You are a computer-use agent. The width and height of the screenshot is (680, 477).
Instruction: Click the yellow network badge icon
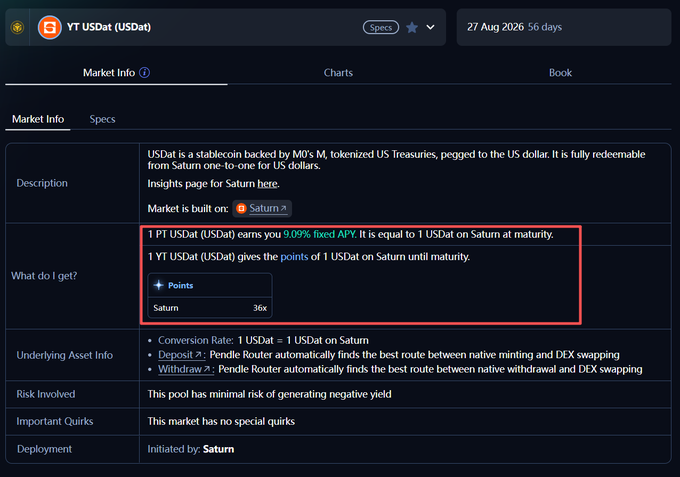17,27
